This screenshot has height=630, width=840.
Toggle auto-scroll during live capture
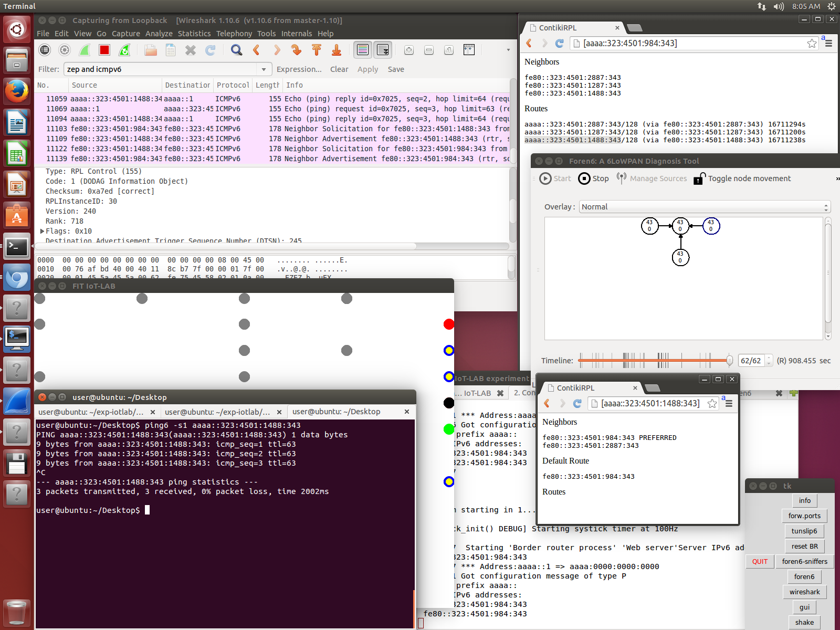coord(383,50)
